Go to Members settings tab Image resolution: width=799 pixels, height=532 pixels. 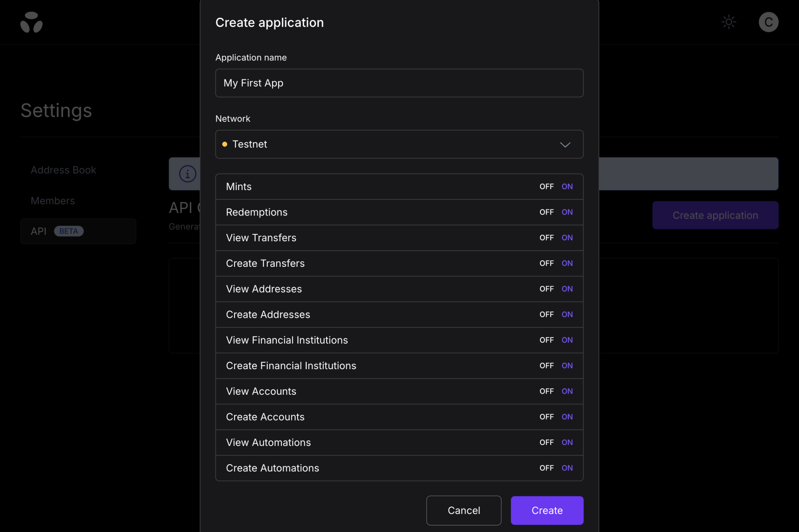click(x=53, y=201)
